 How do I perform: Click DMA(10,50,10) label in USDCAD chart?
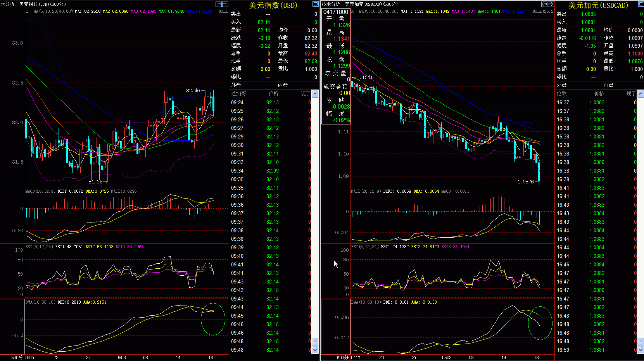tap(367, 302)
